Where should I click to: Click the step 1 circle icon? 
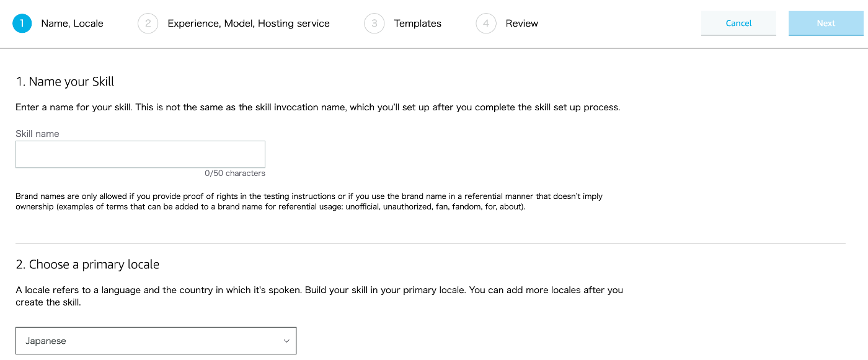22,24
